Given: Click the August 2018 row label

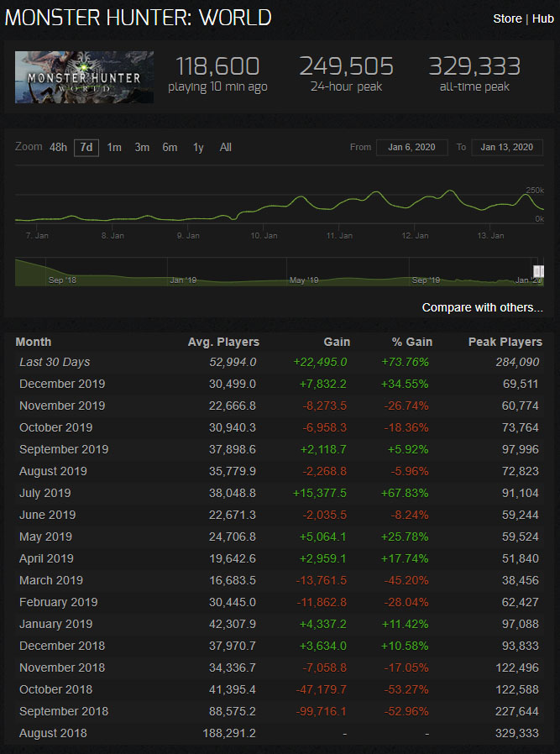Looking at the screenshot, I should click(x=54, y=733).
